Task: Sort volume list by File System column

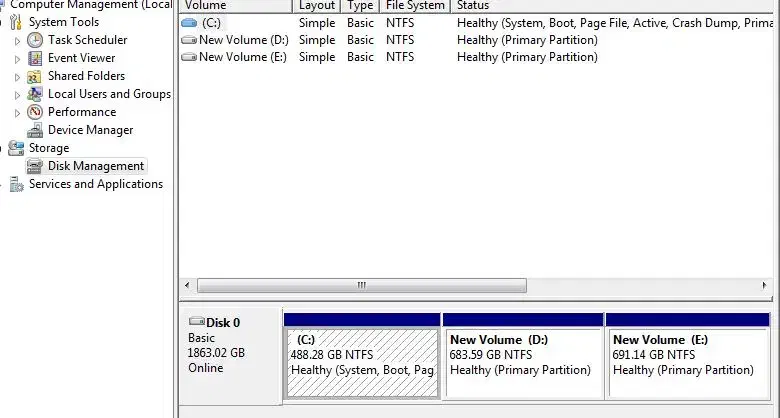Action: (x=414, y=6)
